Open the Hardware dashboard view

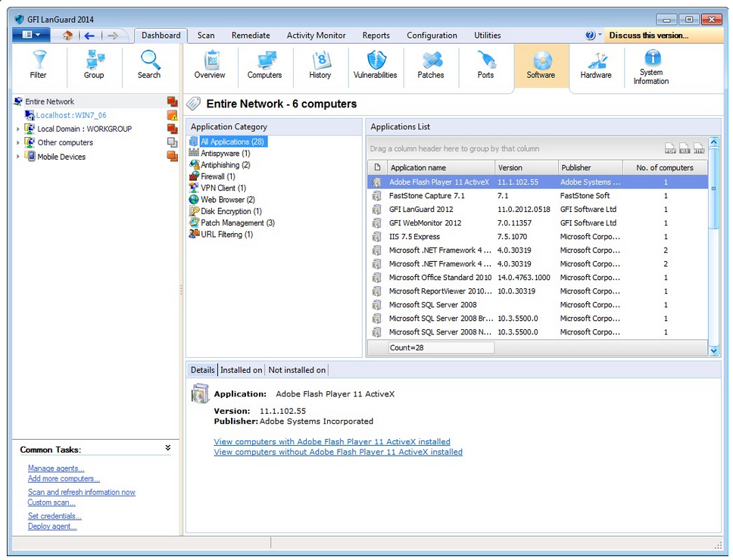[596, 65]
